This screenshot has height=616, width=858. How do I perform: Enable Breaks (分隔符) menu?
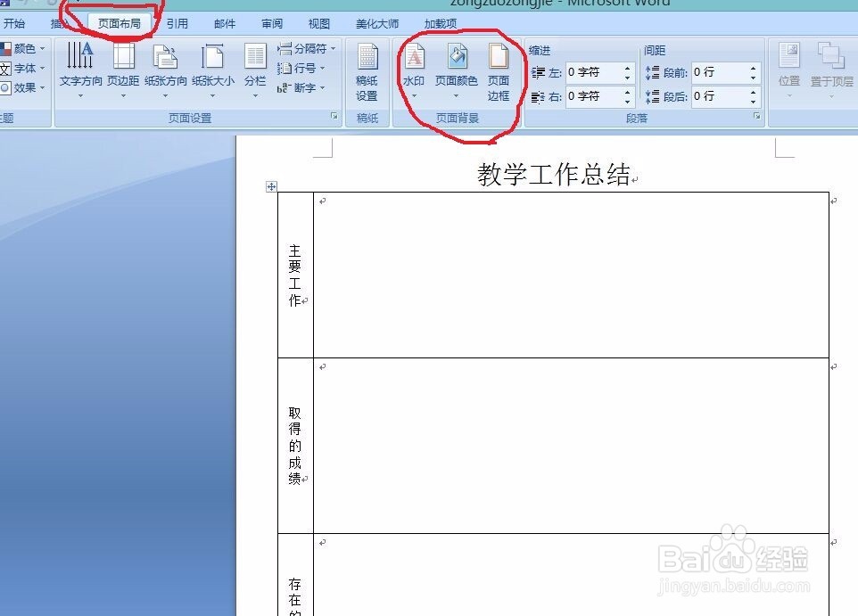308,48
